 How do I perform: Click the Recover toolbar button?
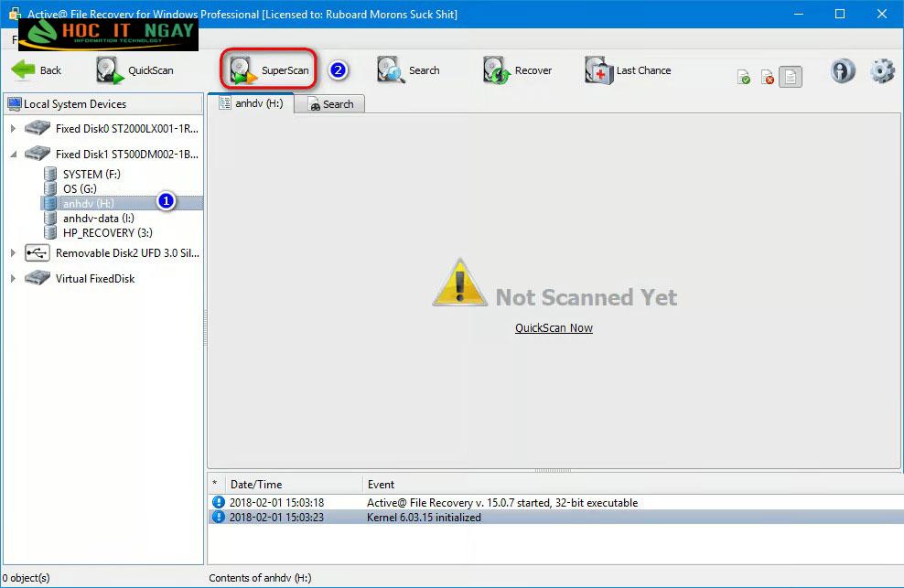click(517, 70)
